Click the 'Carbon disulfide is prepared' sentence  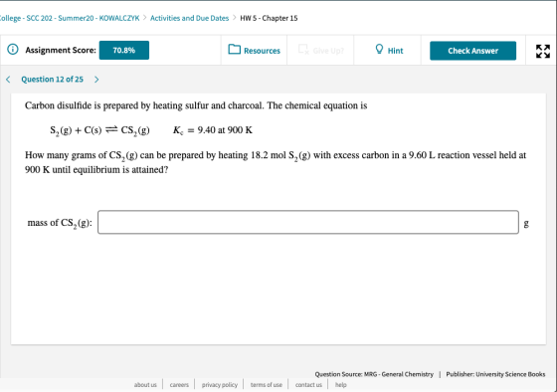[x=196, y=105]
